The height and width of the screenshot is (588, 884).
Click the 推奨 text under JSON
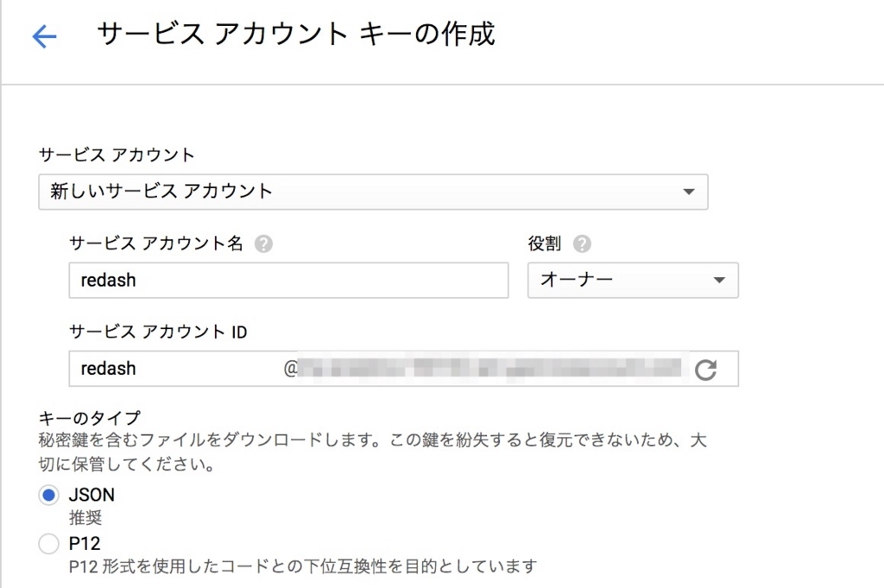(85, 517)
